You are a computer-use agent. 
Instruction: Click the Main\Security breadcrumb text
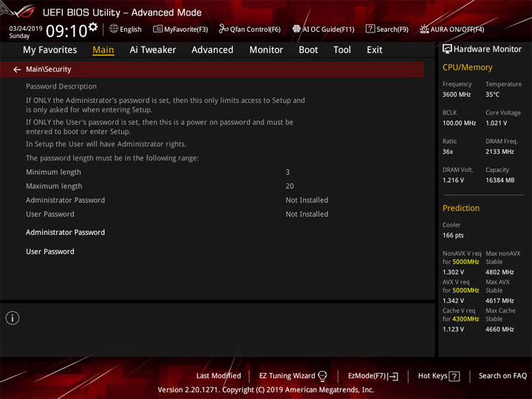tap(49, 69)
